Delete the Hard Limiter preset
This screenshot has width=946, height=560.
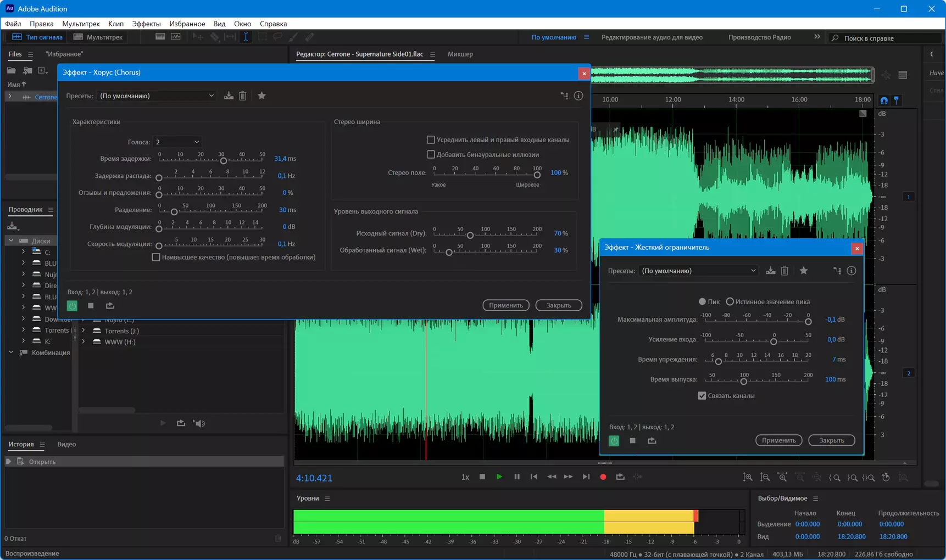tap(784, 271)
